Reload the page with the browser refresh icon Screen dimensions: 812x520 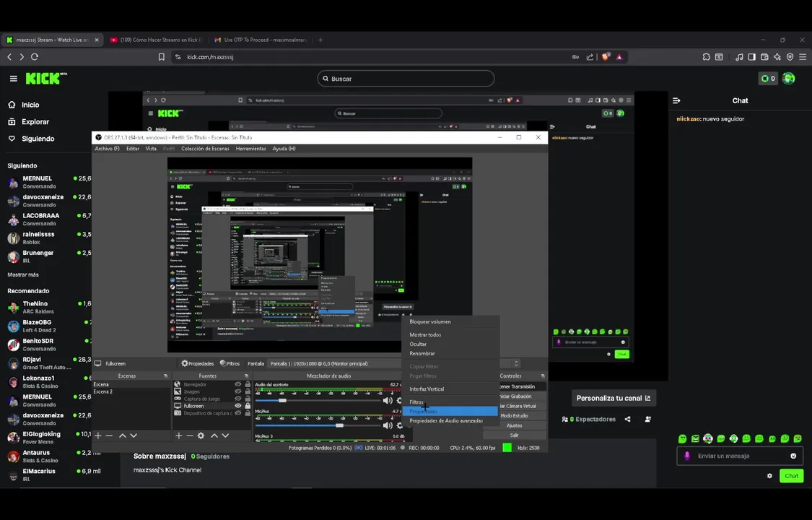click(x=35, y=57)
